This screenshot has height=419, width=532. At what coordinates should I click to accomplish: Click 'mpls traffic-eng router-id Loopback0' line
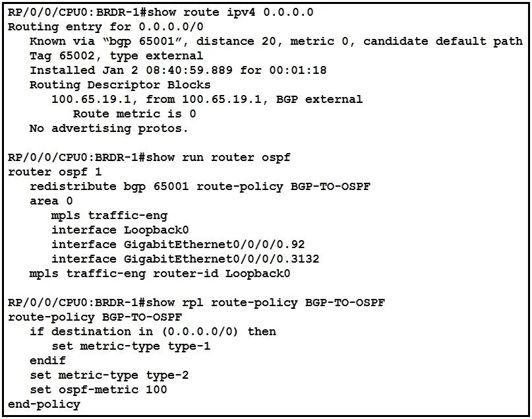160,274
